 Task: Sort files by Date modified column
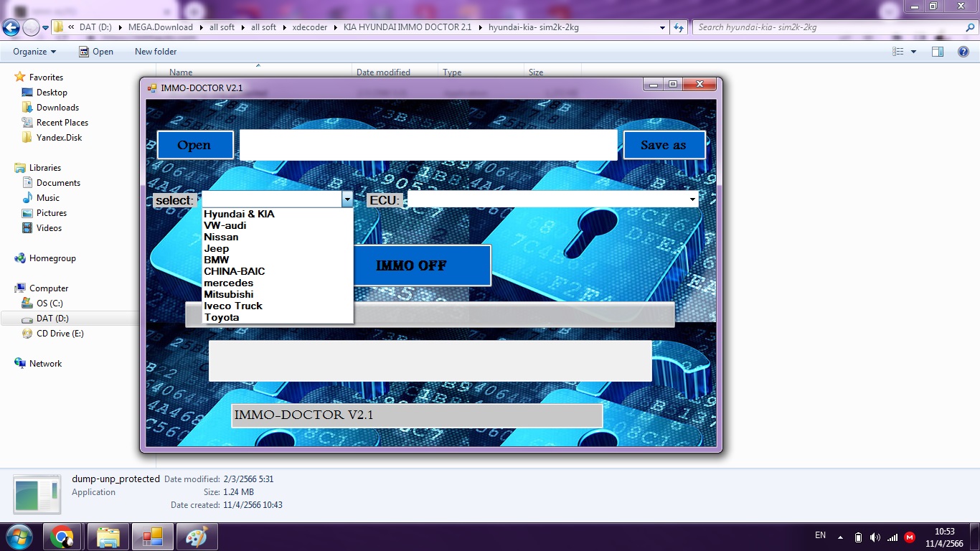(383, 72)
